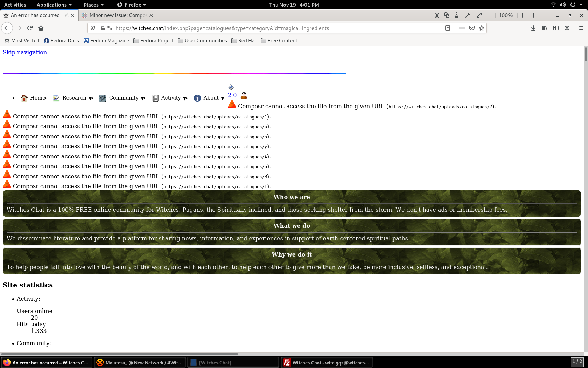Click the Home house icon
Viewport: 588px width, 368px height.
[x=23, y=98]
